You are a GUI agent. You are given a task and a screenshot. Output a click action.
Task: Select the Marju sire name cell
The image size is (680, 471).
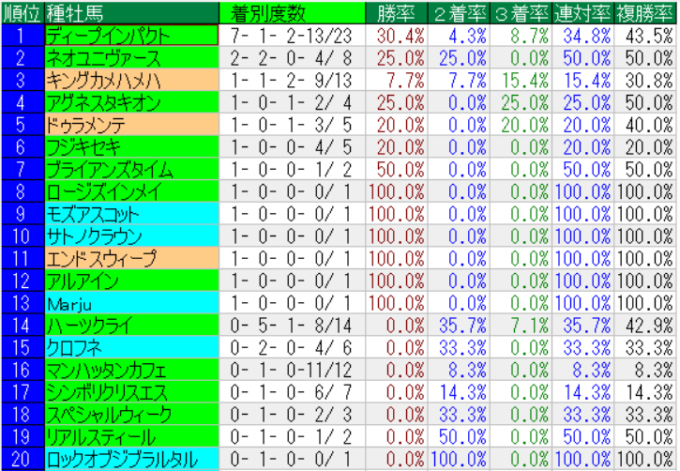(131, 302)
